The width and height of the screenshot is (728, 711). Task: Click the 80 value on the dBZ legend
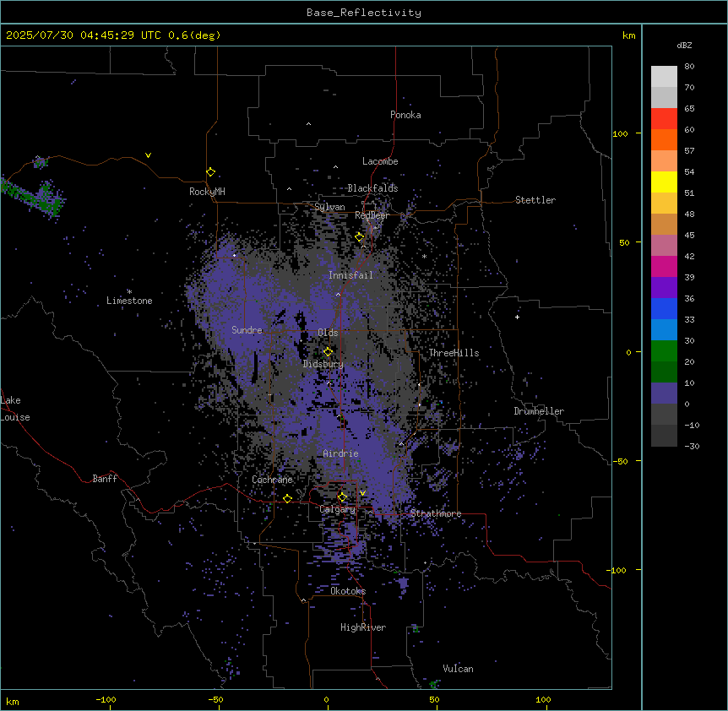pos(689,67)
